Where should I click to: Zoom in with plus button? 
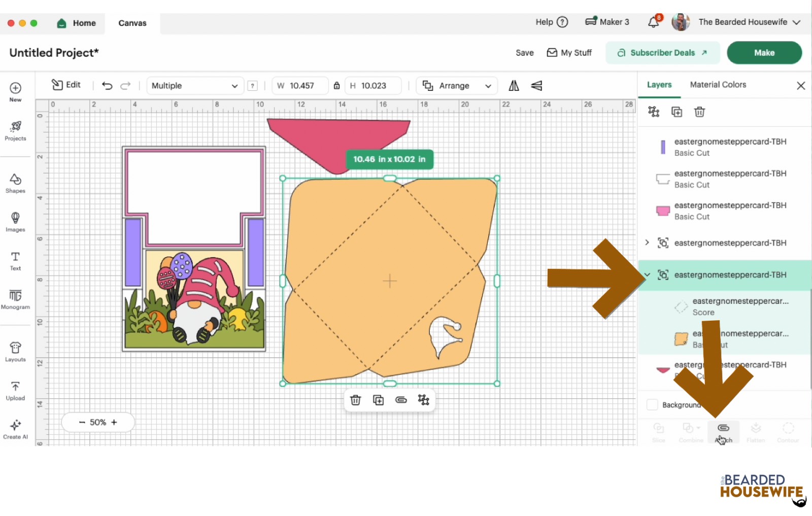(114, 422)
